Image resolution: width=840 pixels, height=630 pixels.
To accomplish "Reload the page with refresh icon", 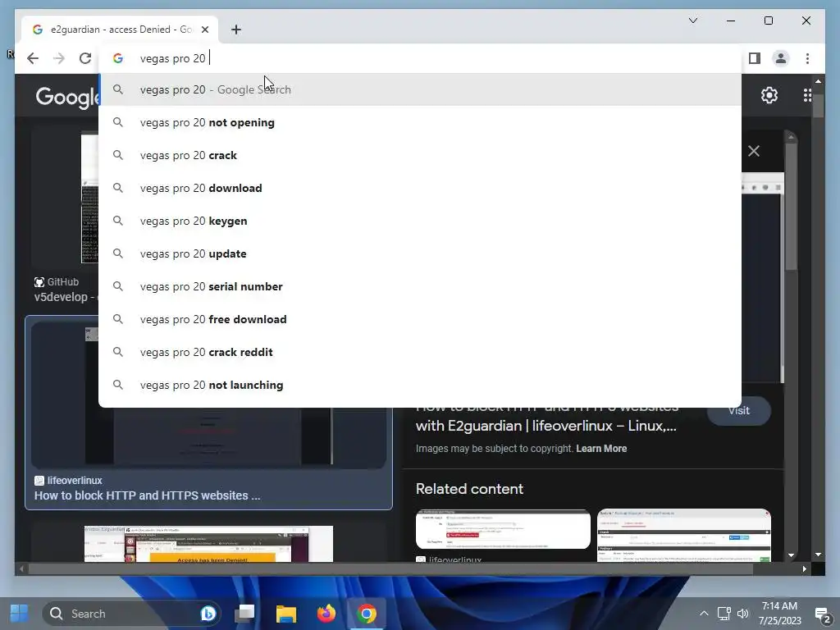I will point(85,58).
